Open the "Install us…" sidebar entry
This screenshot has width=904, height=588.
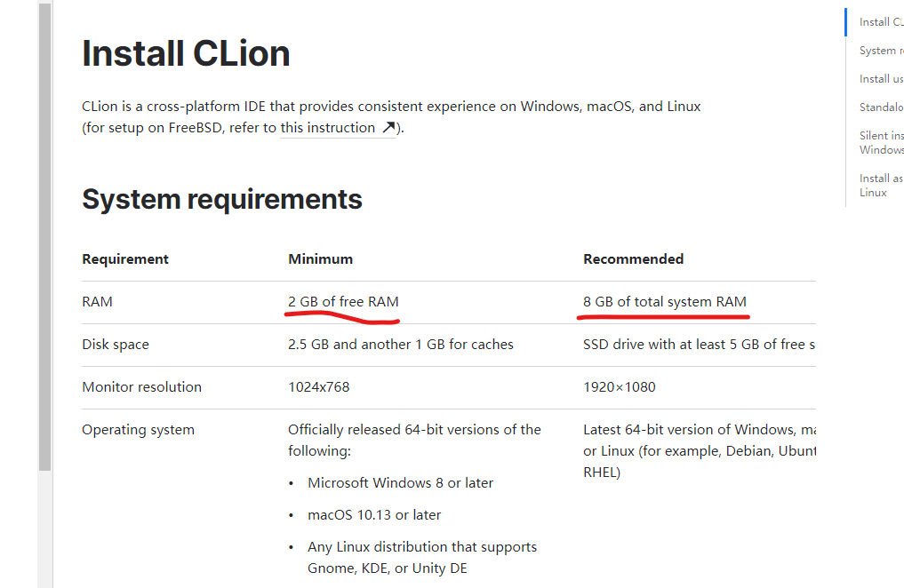tap(881, 79)
